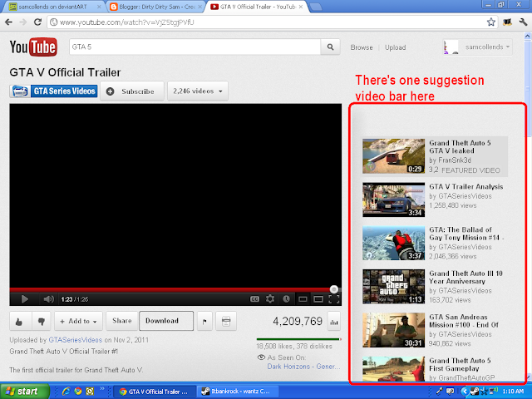Switch to the Blogger Dirty Dirty Sam tab
This screenshot has width=532, height=399.
155,7
